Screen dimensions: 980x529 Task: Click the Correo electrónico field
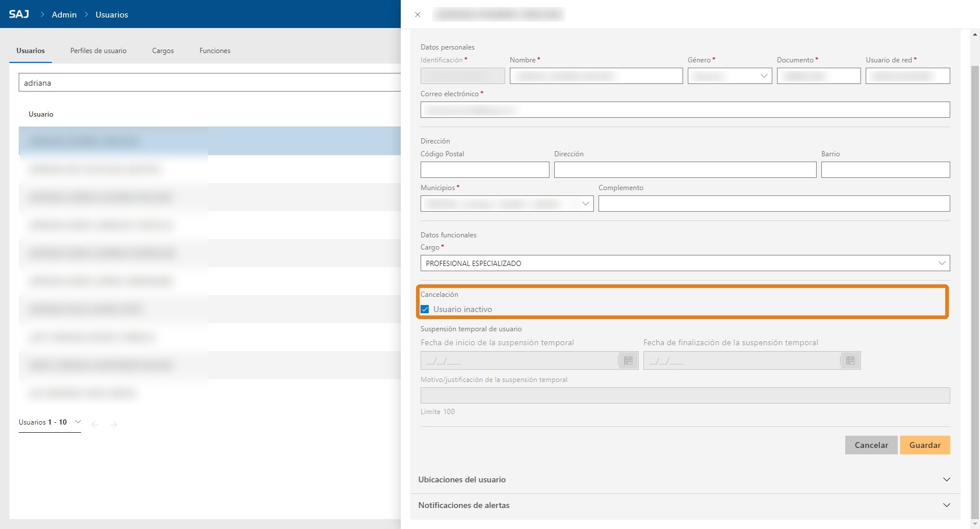(685, 110)
